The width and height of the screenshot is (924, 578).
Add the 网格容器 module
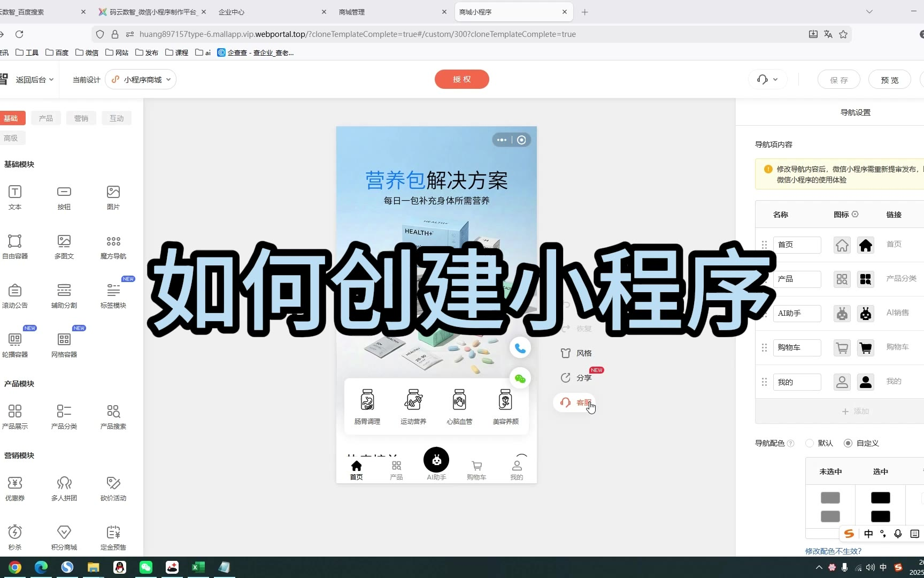point(64,345)
